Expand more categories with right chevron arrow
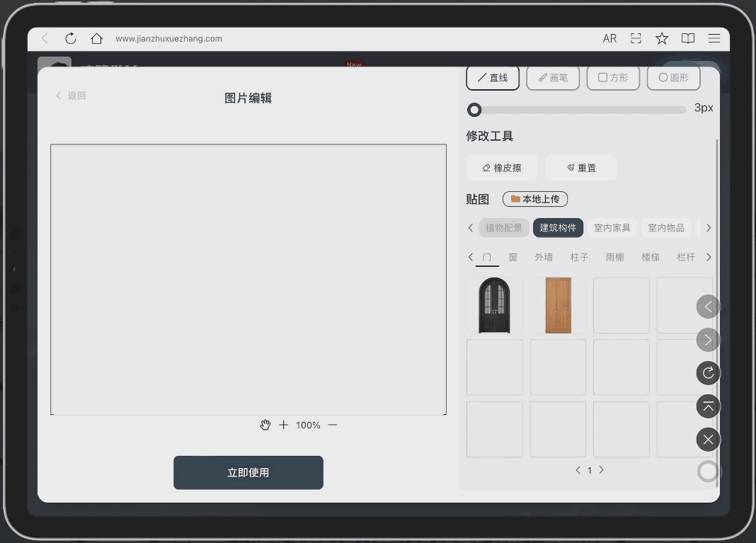The image size is (756, 543). point(708,227)
